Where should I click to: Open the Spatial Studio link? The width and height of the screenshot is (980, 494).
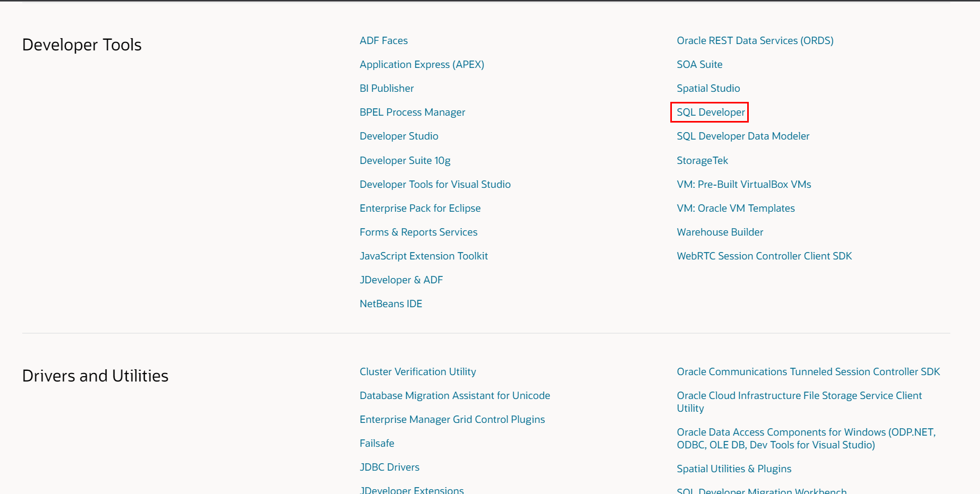coord(708,89)
